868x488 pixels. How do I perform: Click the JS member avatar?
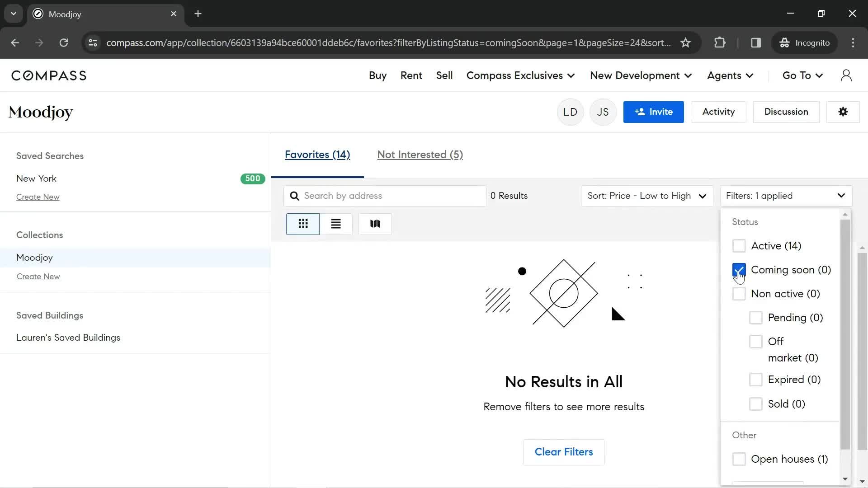point(603,112)
